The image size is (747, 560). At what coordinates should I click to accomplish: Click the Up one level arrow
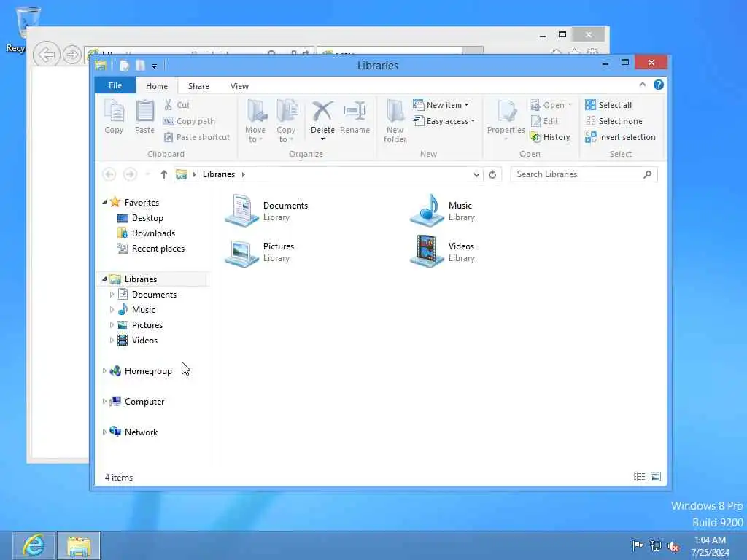coord(164,174)
